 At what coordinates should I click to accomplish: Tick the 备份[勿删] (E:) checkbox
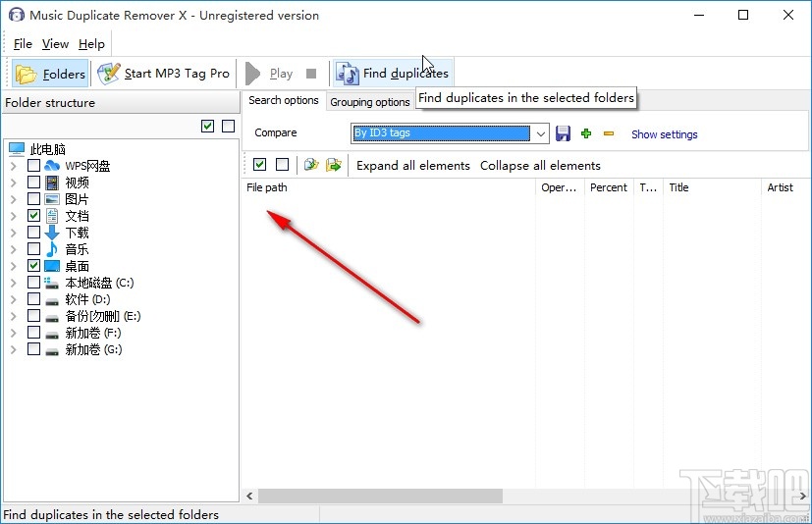coord(33,316)
